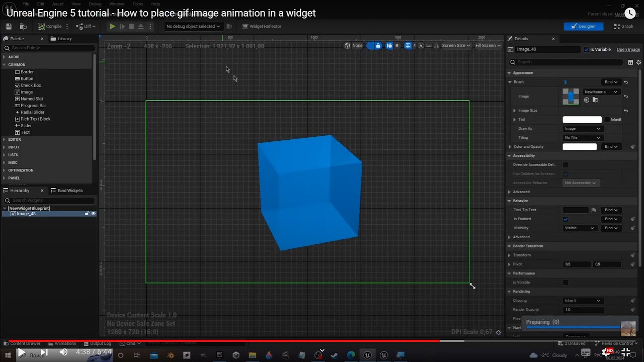Click the DPI Scale settings gear
The height and width of the screenshot is (362, 644).
499,332
